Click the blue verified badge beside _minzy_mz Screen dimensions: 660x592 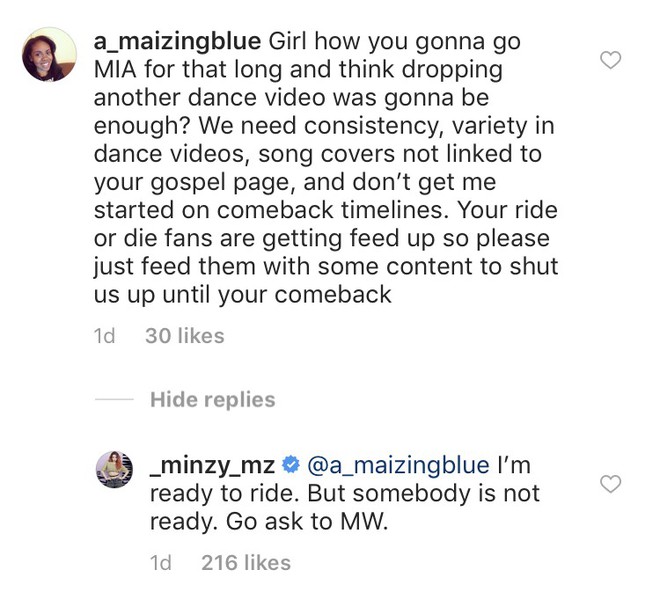coord(290,465)
